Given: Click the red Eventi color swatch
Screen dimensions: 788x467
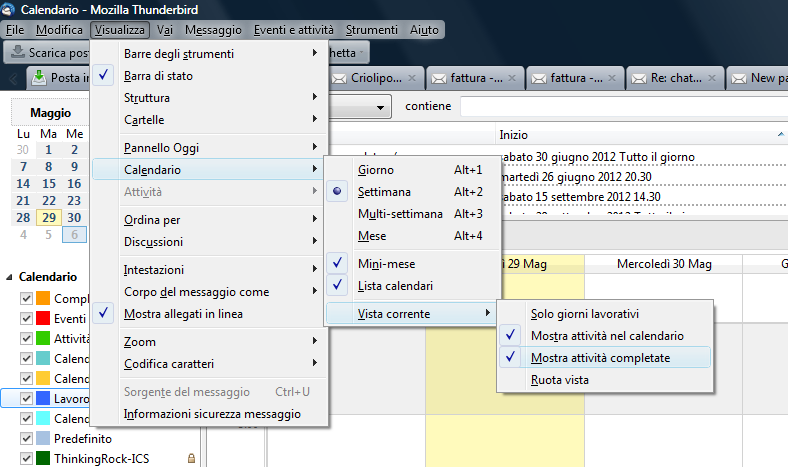Looking at the screenshot, I should click(43, 319).
